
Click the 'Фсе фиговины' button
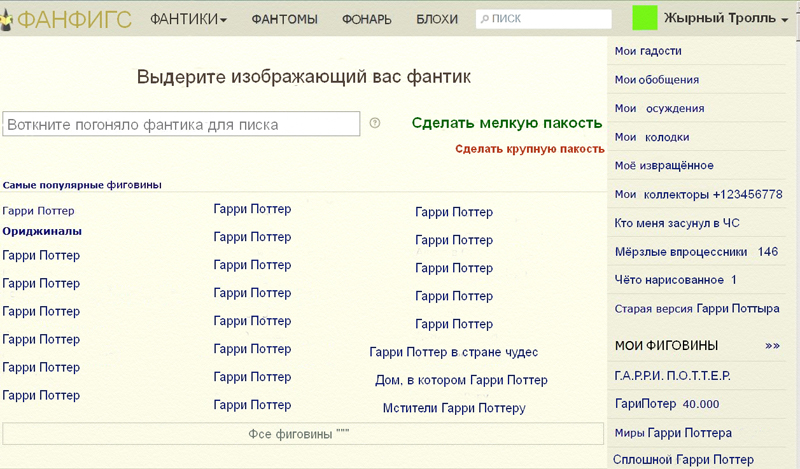(303, 434)
